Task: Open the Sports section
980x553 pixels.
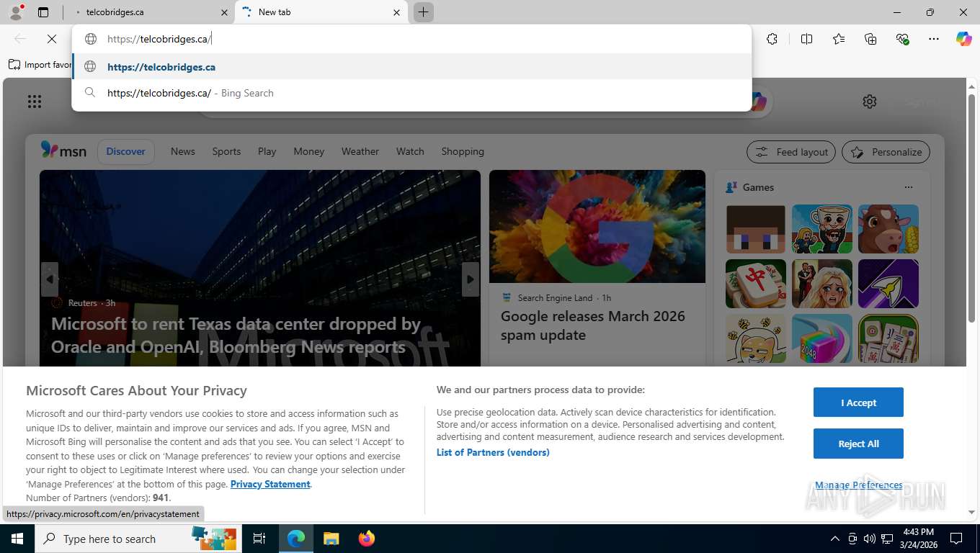Action: pos(226,151)
